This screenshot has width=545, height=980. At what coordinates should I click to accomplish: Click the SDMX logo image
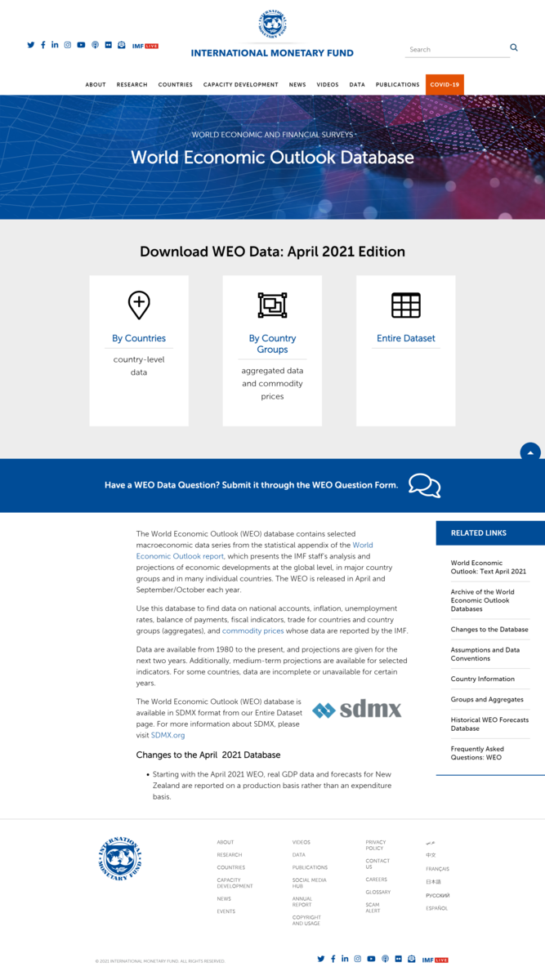point(357,710)
